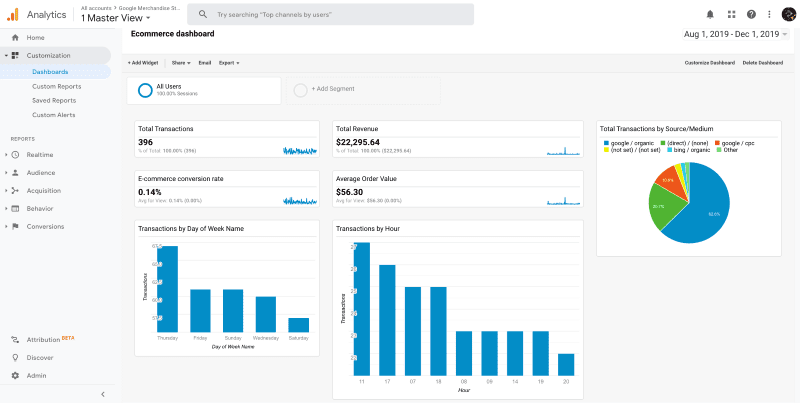
Task: Click the green (direct) / (none) legend swatch
Action: tap(663, 143)
